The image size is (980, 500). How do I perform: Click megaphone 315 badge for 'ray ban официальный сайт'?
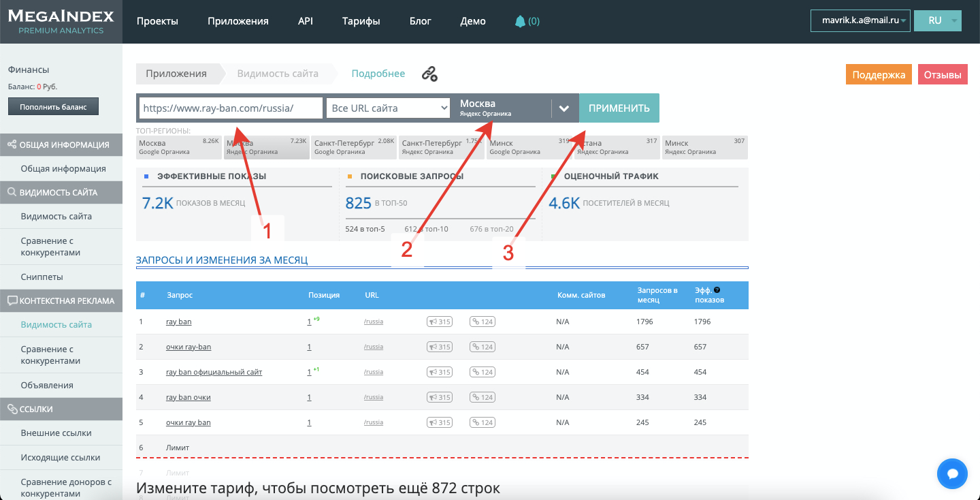tap(440, 372)
